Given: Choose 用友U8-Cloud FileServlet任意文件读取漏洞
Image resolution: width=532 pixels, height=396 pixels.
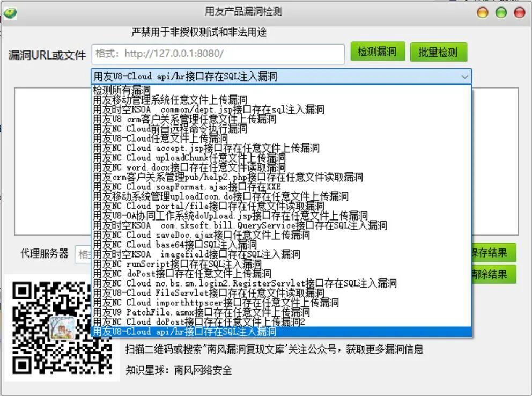Looking at the screenshot, I should pyautogui.click(x=281, y=293).
